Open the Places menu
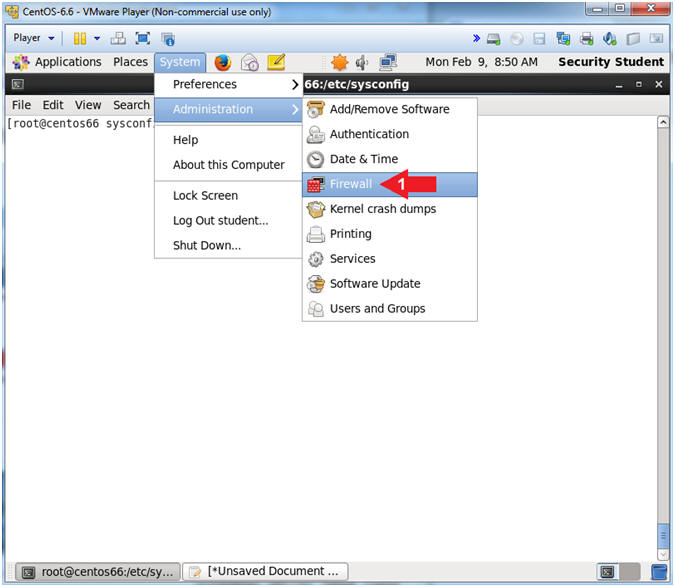The image size is (675, 587). (x=130, y=62)
